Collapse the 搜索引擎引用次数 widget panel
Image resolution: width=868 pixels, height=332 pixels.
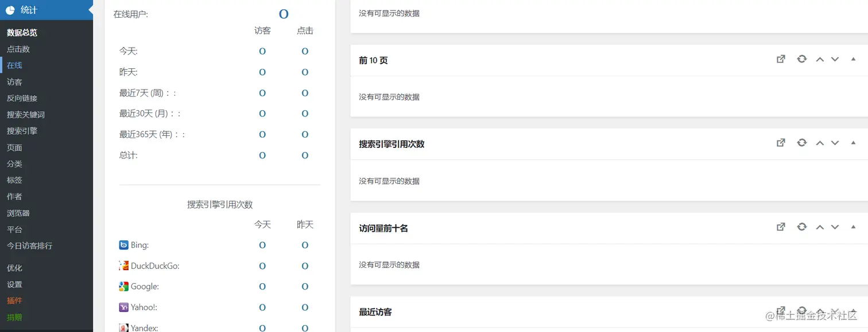coord(853,143)
